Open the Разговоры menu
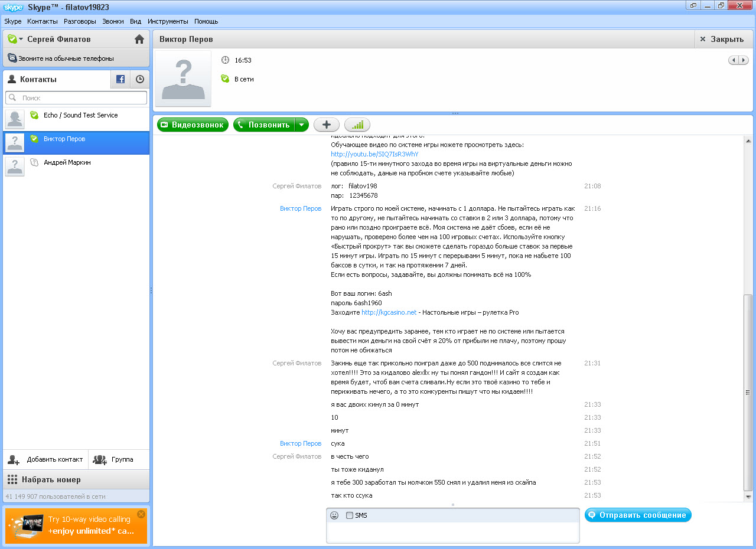This screenshot has height=549, width=756. point(80,21)
